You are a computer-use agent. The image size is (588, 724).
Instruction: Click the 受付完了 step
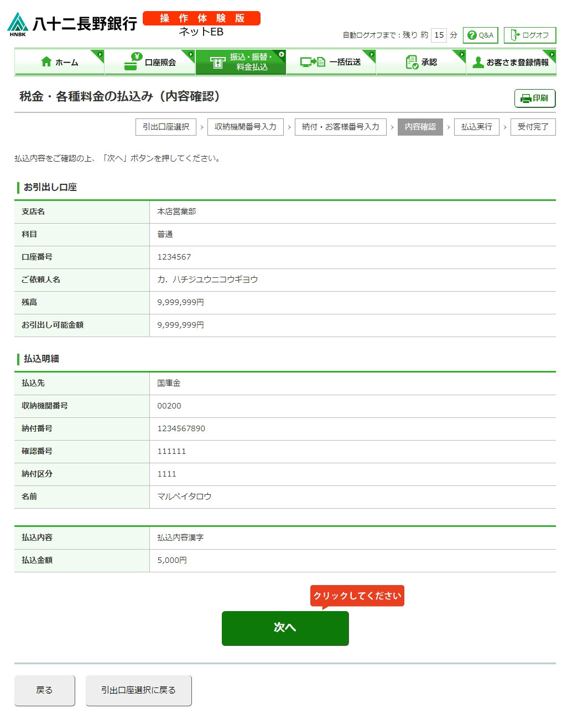(533, 127)
